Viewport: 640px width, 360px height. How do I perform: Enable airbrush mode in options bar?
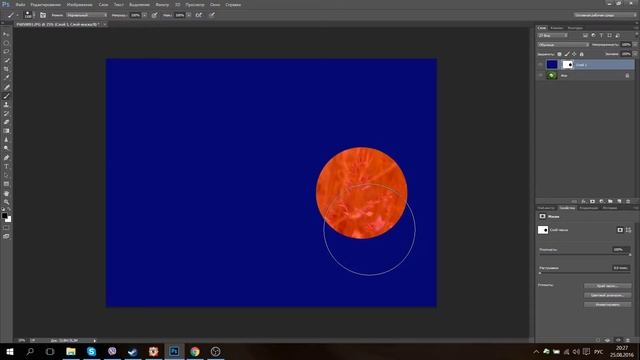pyautogui.click(x=198, y=15)
